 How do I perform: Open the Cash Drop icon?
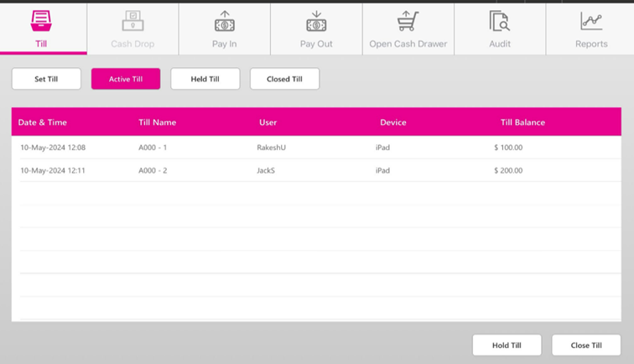pyautogui.click(x=133, y=21)
